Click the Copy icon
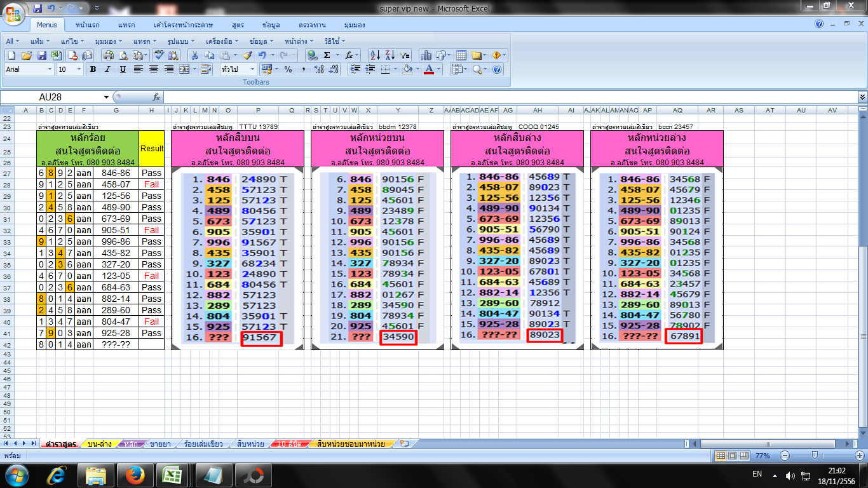This screenshot has height=488, width=868. 210,55
